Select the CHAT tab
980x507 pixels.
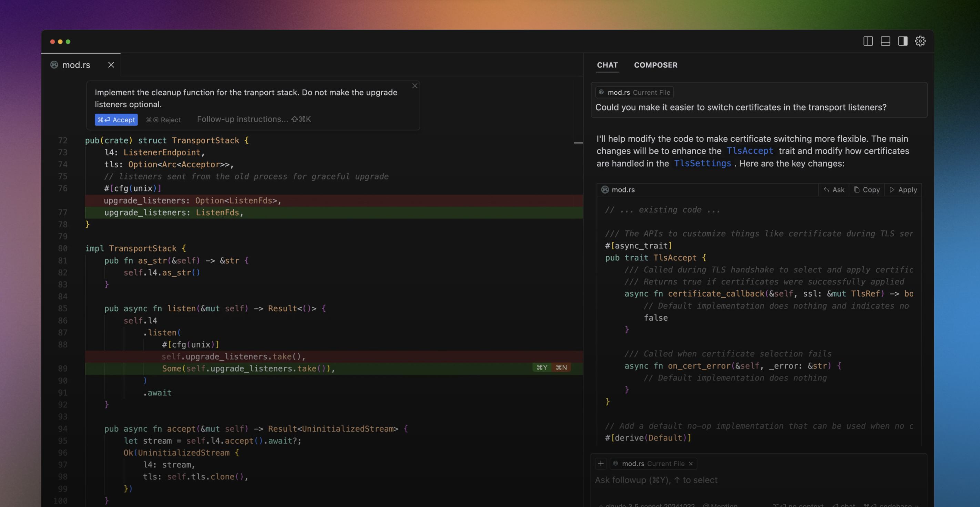pyautogui.click(x=607, y=65)
